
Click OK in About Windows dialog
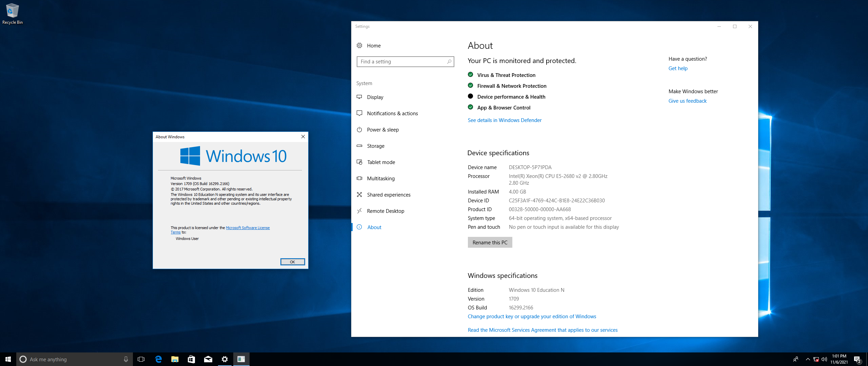[x=293, y=262]
